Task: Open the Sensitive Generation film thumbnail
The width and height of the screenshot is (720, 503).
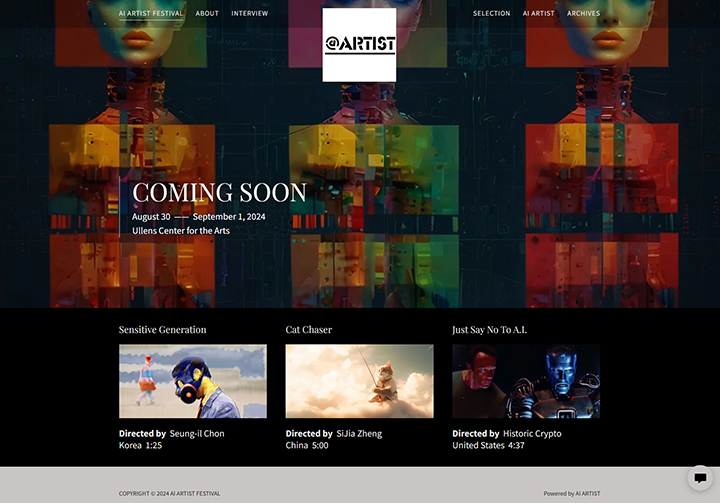Action: click(x=193, y=381)
